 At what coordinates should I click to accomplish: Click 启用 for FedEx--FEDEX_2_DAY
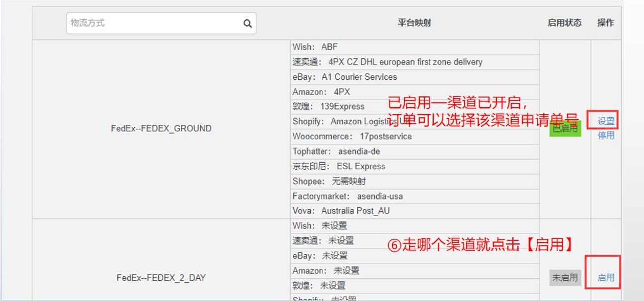click(x=606, y=278)
